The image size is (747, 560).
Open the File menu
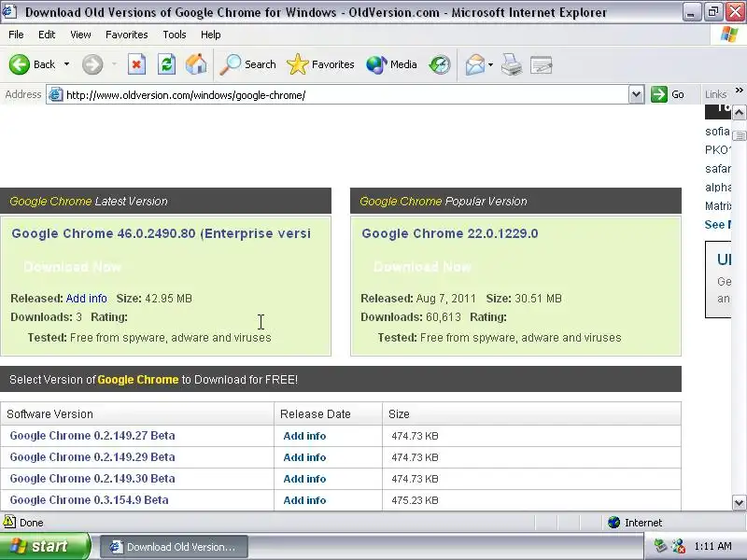point(16,35)
